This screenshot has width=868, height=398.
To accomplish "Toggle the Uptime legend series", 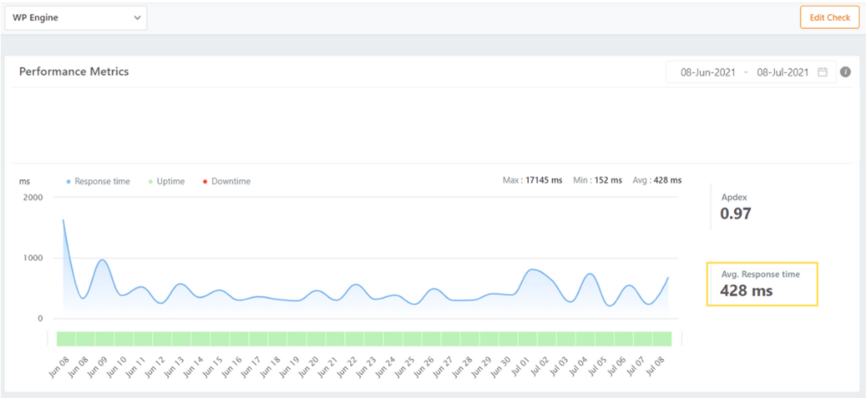I will (x=170, y=181).
